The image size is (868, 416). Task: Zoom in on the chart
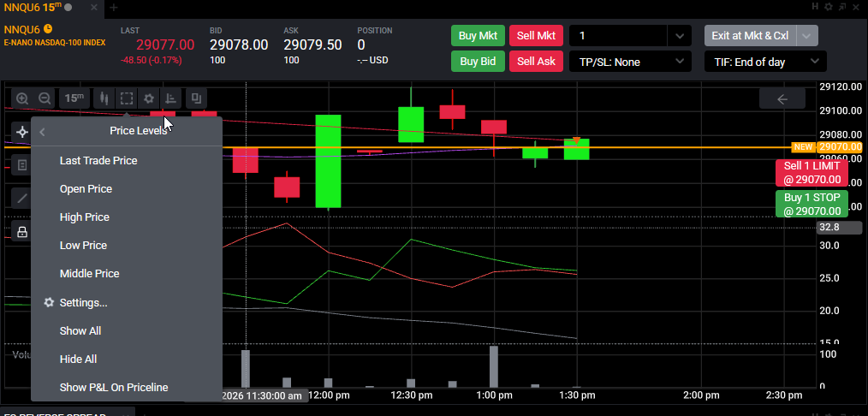click(x=22, y=98)
